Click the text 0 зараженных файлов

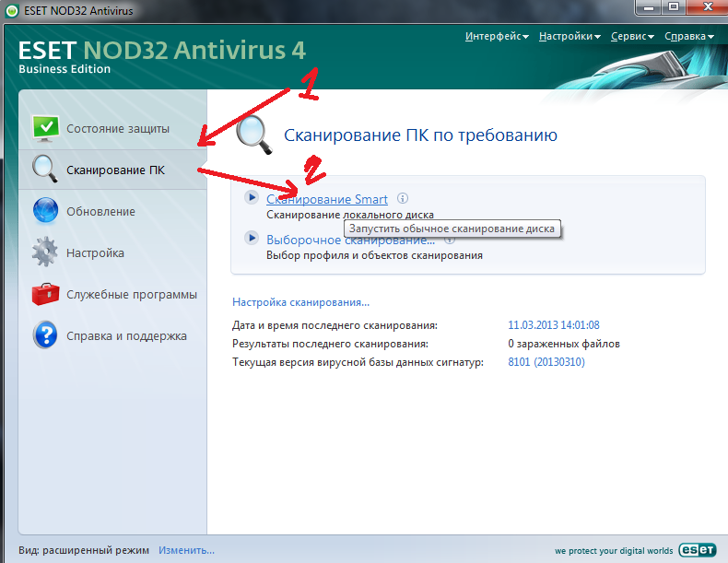click(x=564, y=344)
